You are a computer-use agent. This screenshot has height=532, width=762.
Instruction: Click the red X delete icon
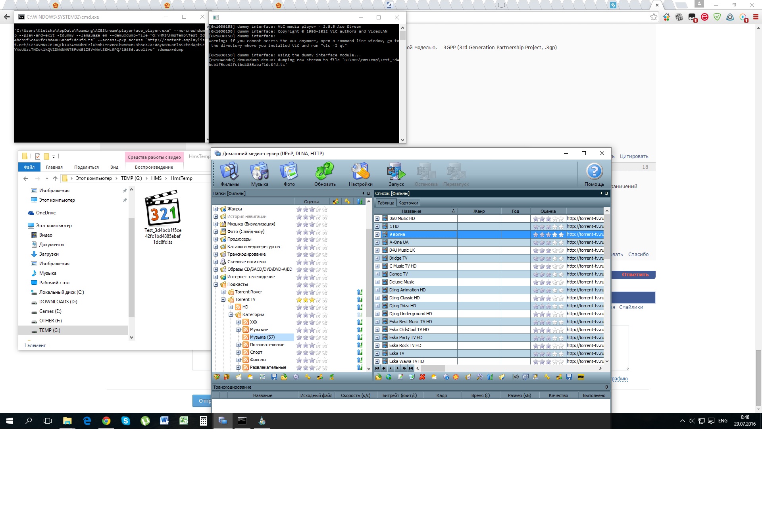(422, 377)
